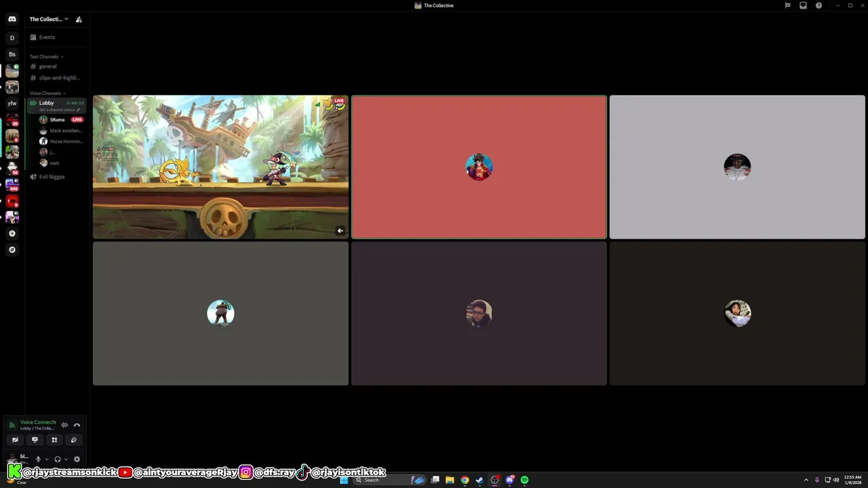
Task: Open volume control in system tray
Action: tap(836, 480)
